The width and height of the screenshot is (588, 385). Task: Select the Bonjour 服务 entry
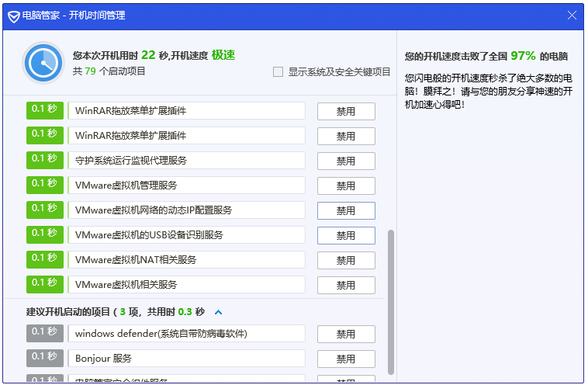pyautogui.click(x=186, y=359)
